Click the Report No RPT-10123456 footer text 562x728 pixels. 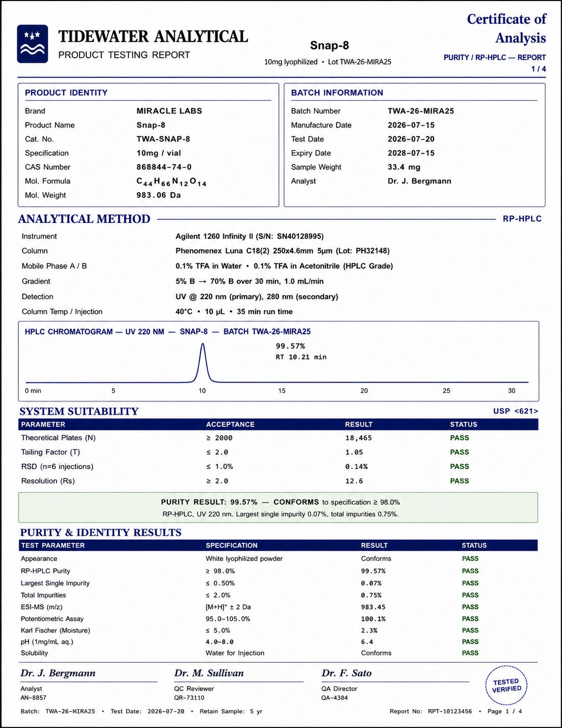click(431, 711)
